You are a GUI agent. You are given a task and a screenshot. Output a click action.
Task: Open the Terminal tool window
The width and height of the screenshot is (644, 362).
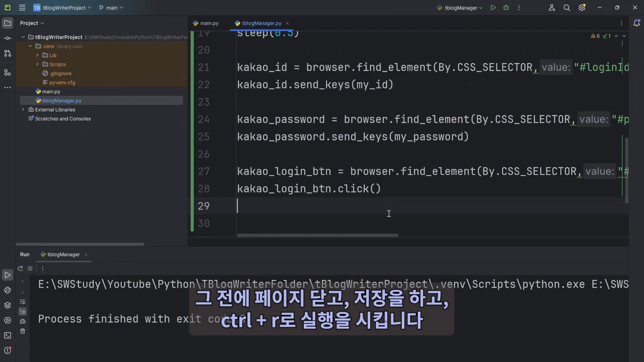7,336
